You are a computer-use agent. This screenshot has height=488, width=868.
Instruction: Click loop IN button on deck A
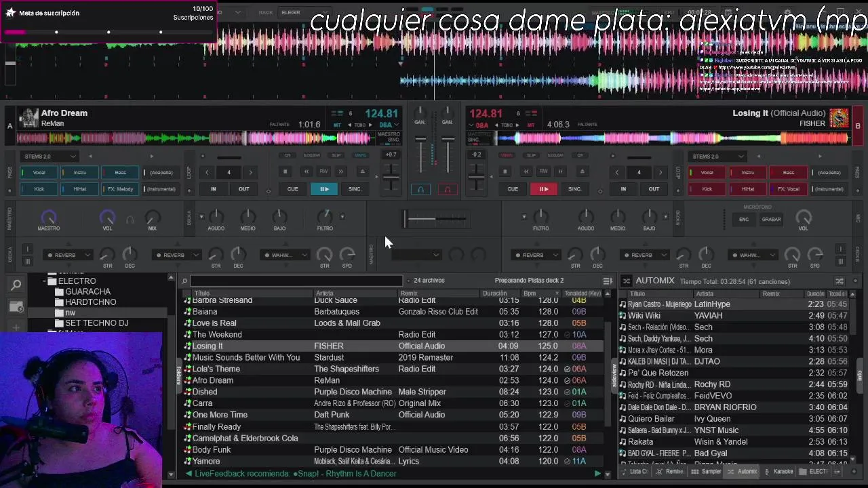[213, 189]
